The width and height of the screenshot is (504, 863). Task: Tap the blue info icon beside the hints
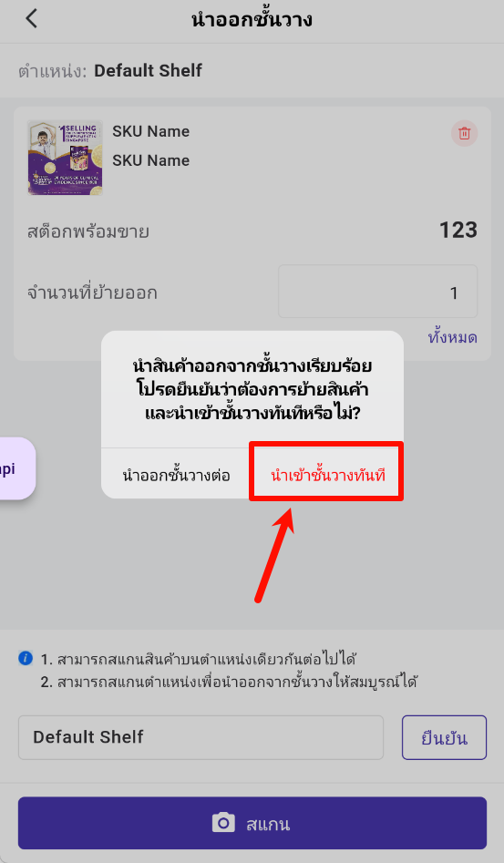point(26,658)
